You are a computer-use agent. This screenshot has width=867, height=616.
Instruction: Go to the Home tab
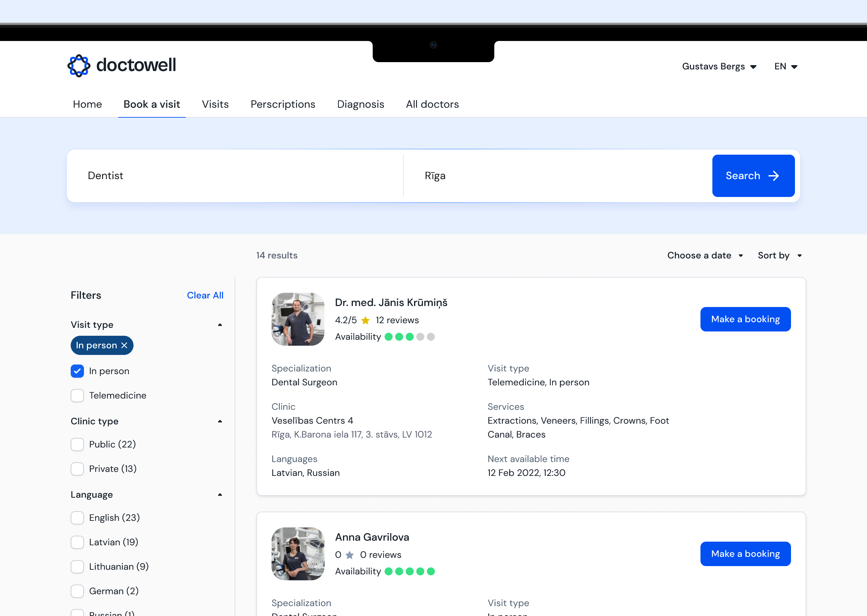87,104
